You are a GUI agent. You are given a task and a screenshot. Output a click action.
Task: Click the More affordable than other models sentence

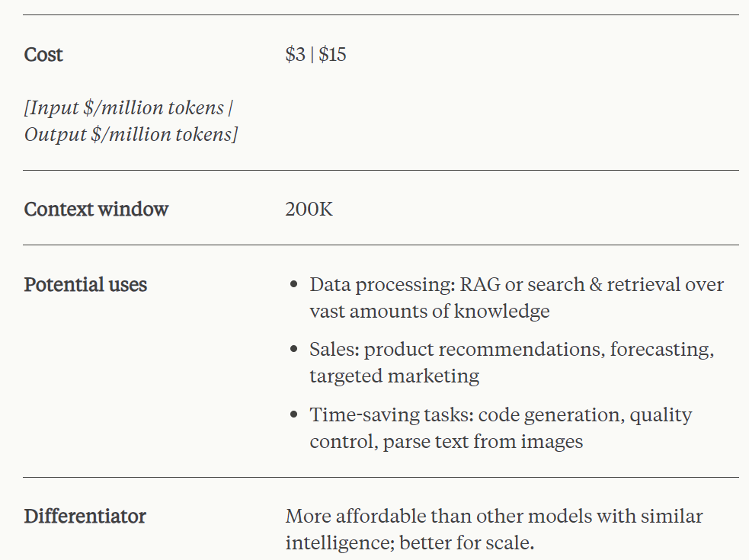click(x=494, y=517)
